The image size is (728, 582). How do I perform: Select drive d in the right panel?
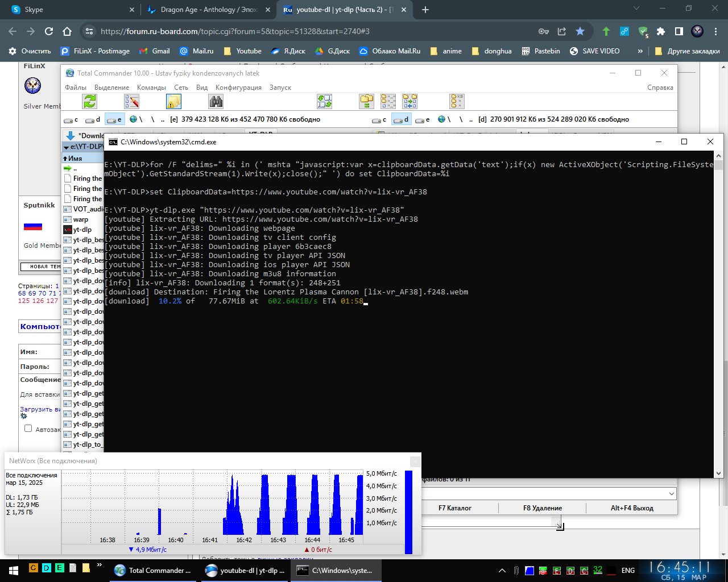pyautogui.click(x=401, y=119)
